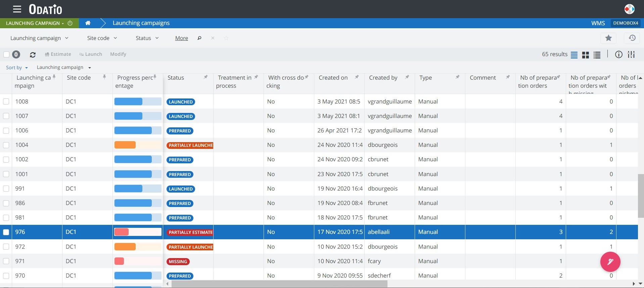Click the search magnifier icon
The height and width of the screenshot is (288, 644).
[199, 38]
